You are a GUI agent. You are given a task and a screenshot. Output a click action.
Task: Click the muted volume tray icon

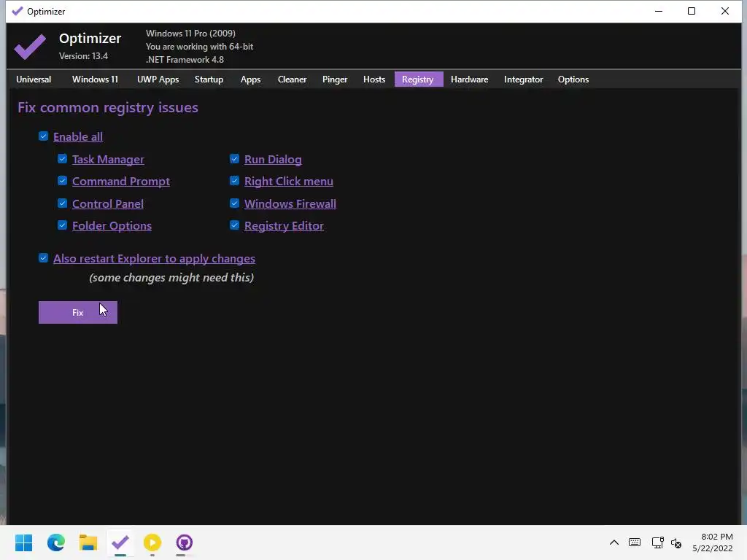point(676,542)
